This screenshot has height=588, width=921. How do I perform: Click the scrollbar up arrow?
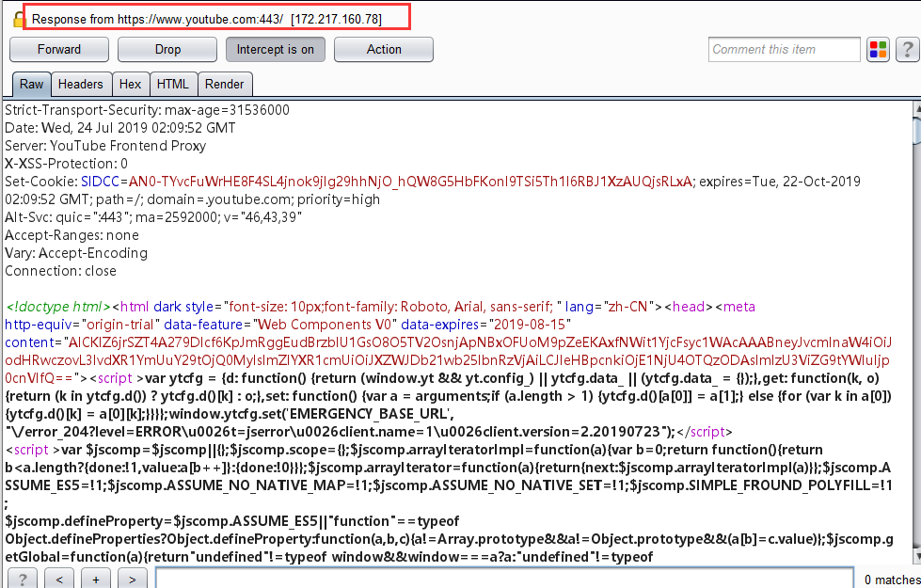pos(916,108)
